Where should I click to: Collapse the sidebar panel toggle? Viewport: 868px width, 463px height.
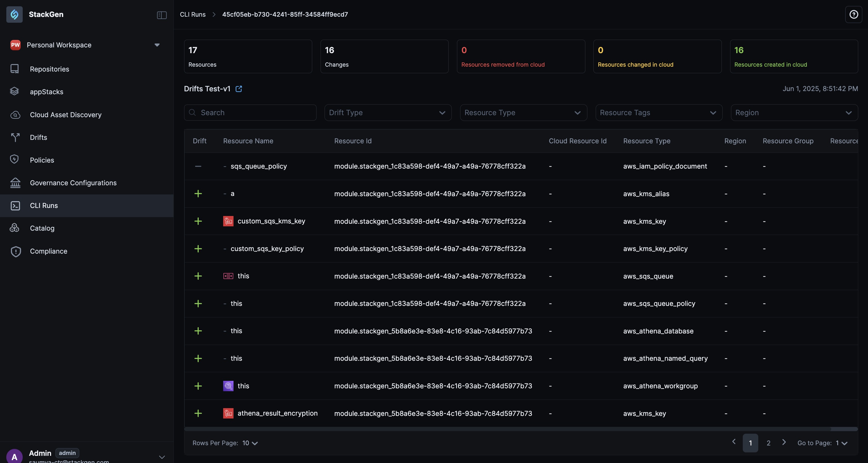pyautogui.click(x=162, y=15)
